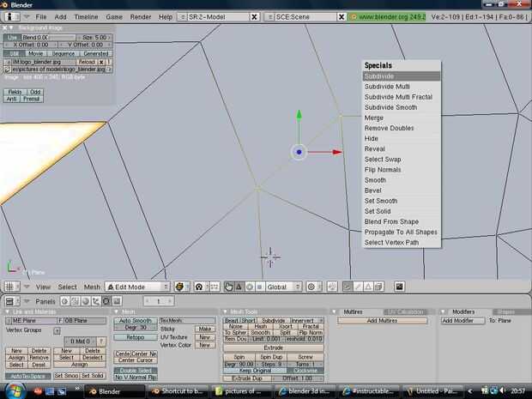Toggle the Double Sided button
This screenshot has width=532, height=399.
pos(135,371)
